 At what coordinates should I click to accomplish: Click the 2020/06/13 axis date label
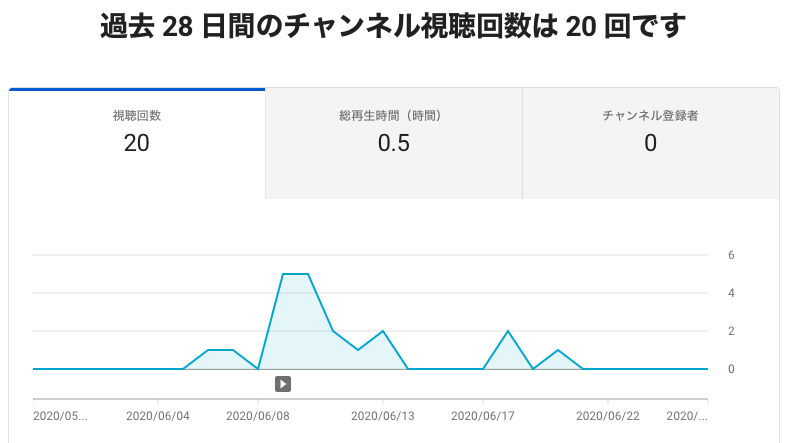pyautogui.click(x=383, y=415)
